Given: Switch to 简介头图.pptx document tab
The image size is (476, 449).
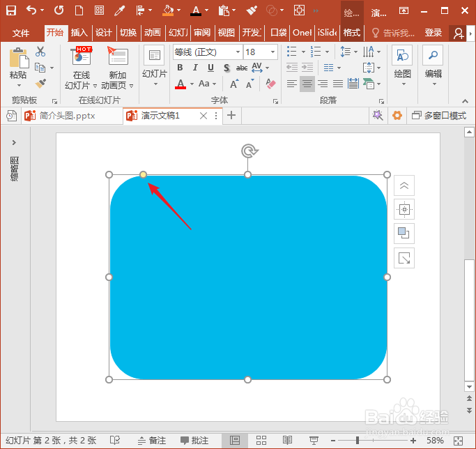Looking at the screenshot, I should point(72,116).
